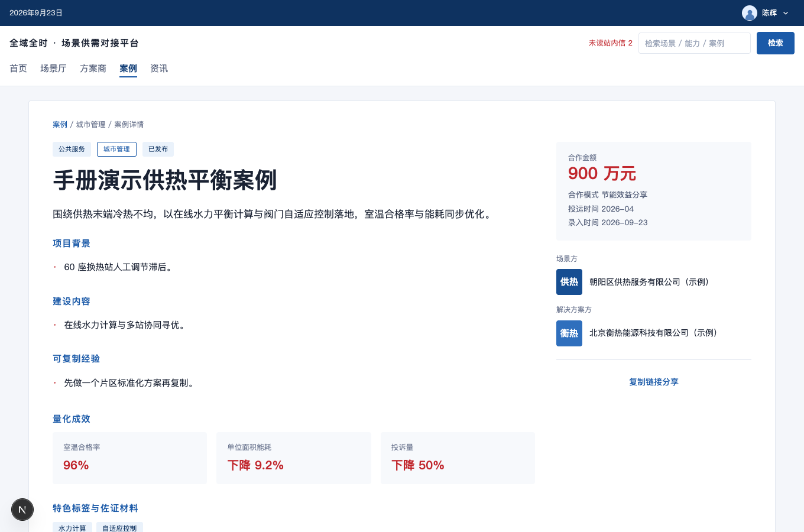The image size is (804, 532).
Task: Click the text 投运时间 2026-04
Action: coord(601,209)
